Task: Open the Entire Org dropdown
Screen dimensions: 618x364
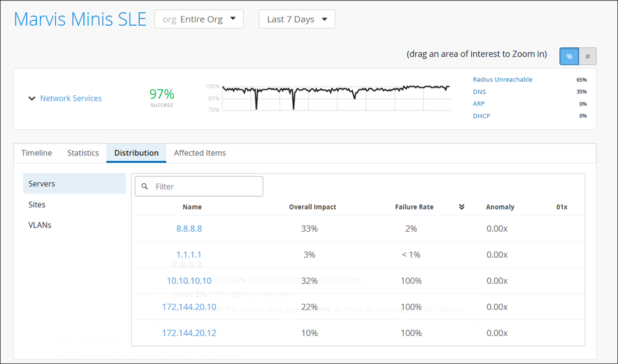Action: pos(199,20)
